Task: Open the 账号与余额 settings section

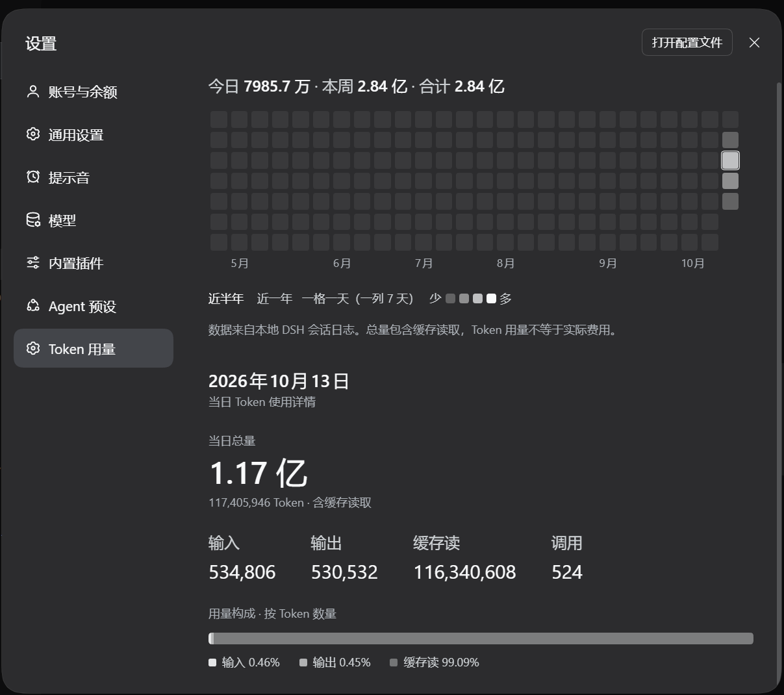Action: 94,92
